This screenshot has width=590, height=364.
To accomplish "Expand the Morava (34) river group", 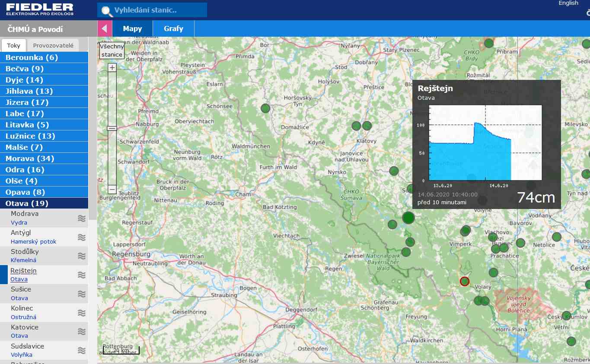I will point(30,158).
